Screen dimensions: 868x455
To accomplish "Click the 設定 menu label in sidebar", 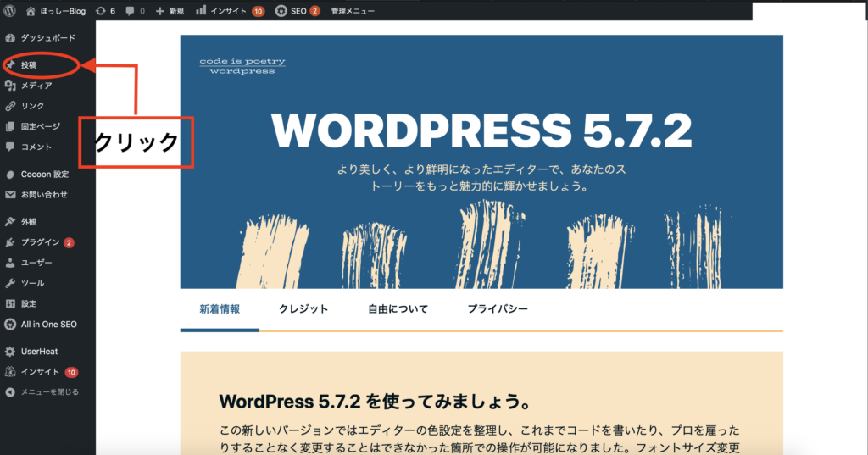I will click(29, 304).
